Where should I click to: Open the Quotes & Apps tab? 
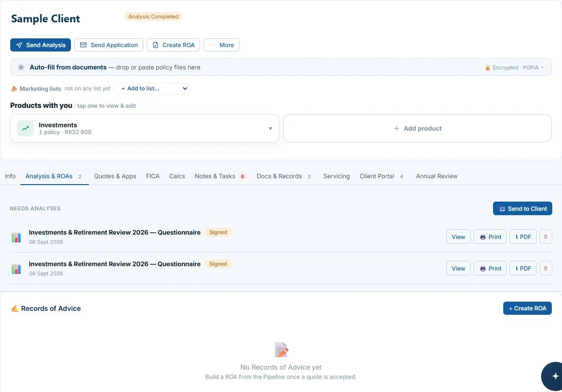tap(115, 176)
